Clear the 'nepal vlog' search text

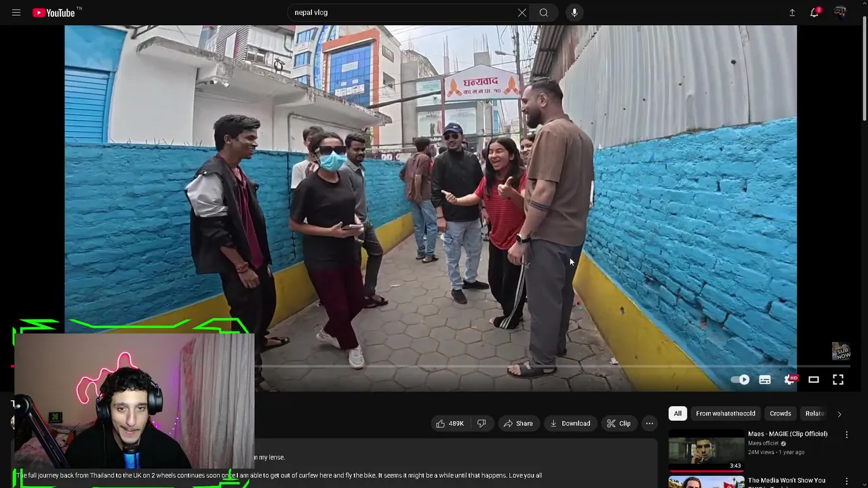click(x=522, y=12)
